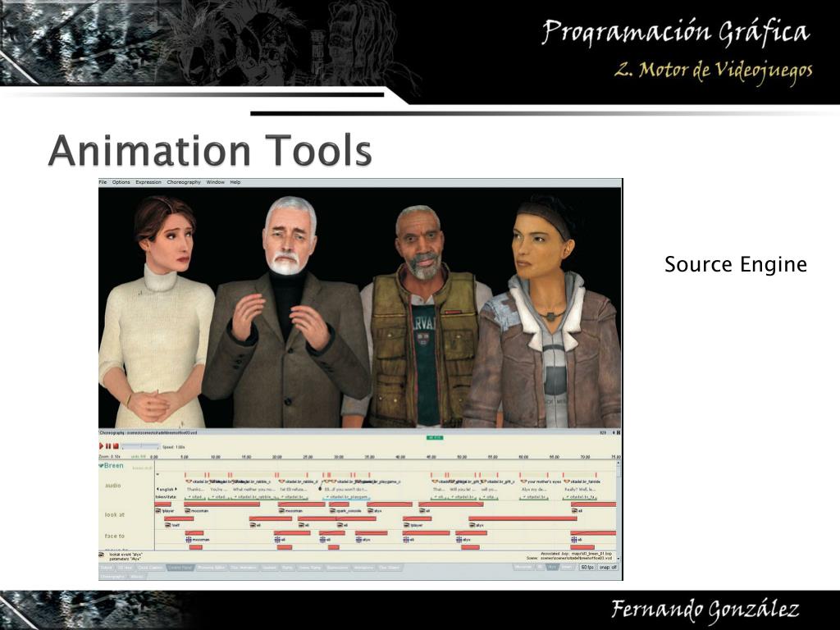
Task: Click the !self look-at eye icon
Action: point(167,525)
